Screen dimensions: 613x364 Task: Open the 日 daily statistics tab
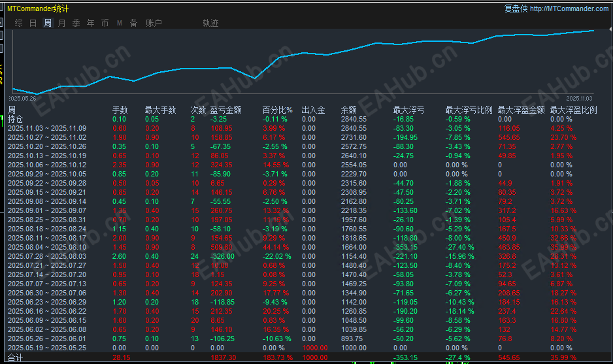(x=33, y=23)
